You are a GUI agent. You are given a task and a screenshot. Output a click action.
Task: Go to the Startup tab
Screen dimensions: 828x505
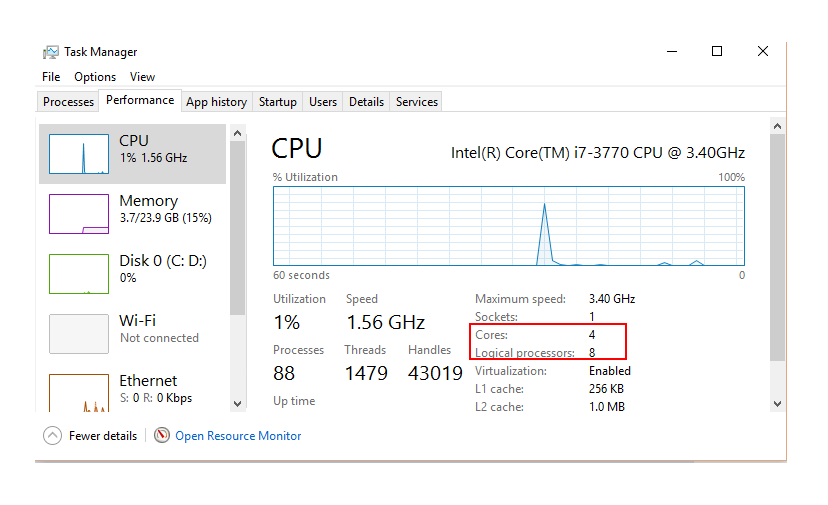pos(277,102)
